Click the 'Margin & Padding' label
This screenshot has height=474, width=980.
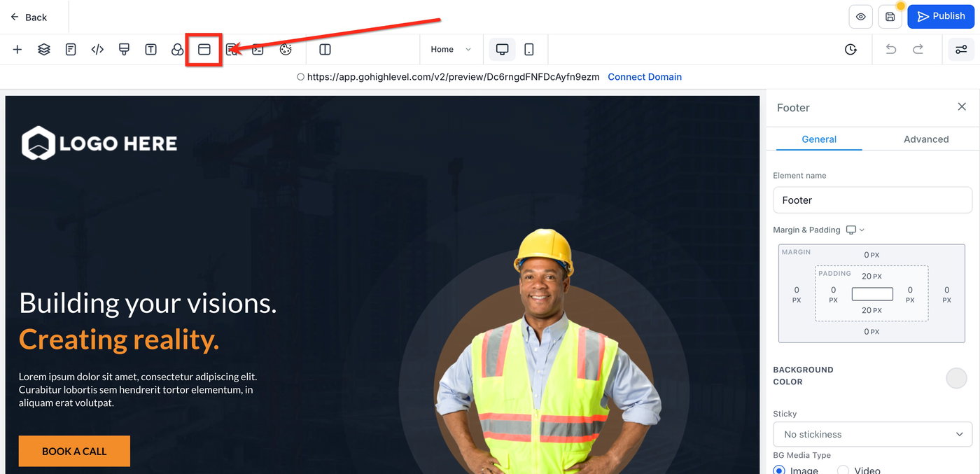coord(806,230)
